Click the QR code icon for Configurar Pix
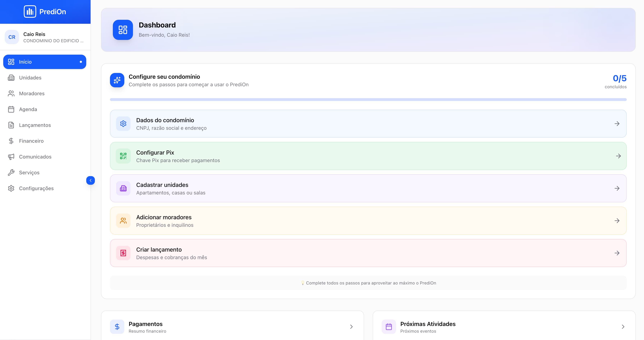Viewport: 644px width, 340px height. click(123, 156)
